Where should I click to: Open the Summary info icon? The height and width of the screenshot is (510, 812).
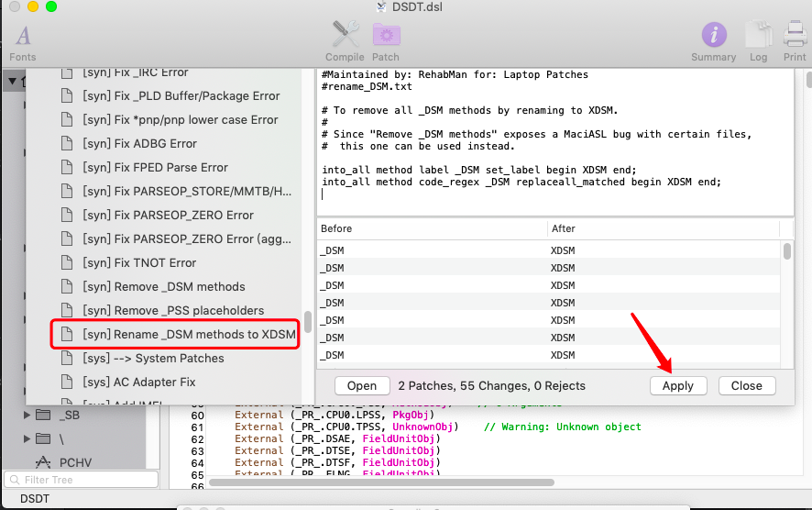(714, 35)
